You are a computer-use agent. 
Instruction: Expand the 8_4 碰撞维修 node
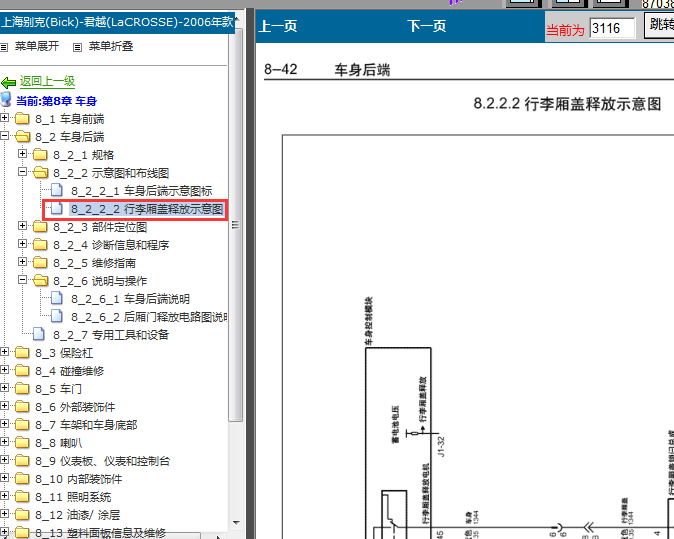tap(4, 369)
